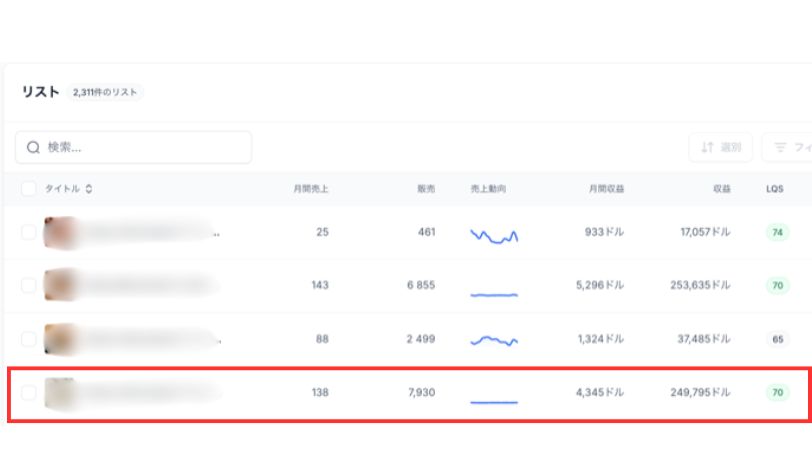Image resolution: width=812 pixels, height=457 pixels.
Task: Click the filter lines icon
Action: pos(781,148)
